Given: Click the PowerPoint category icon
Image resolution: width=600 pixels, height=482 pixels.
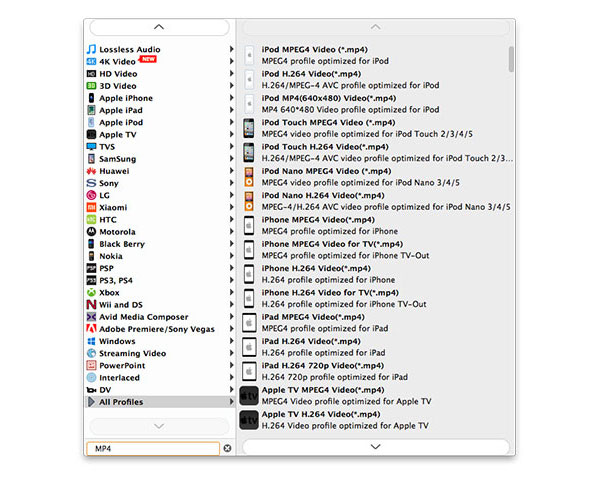Looking at the screenshot, I should [91, 365].
